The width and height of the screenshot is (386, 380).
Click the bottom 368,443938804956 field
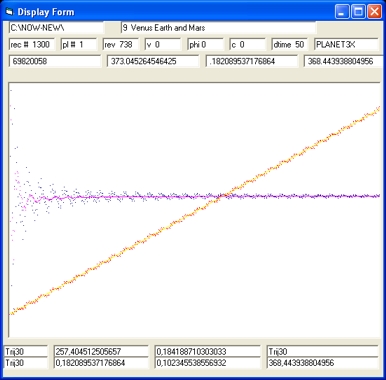(x=323, y=363)
